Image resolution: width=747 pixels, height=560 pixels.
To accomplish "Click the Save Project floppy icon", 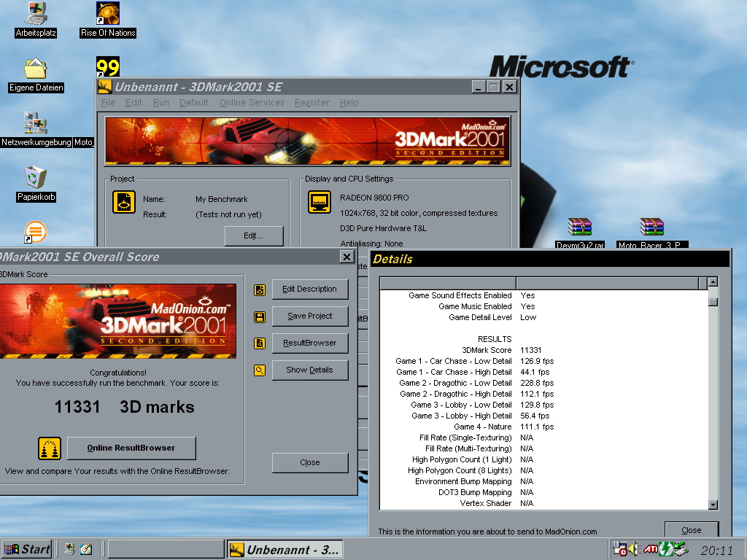I will pos(260,316).
